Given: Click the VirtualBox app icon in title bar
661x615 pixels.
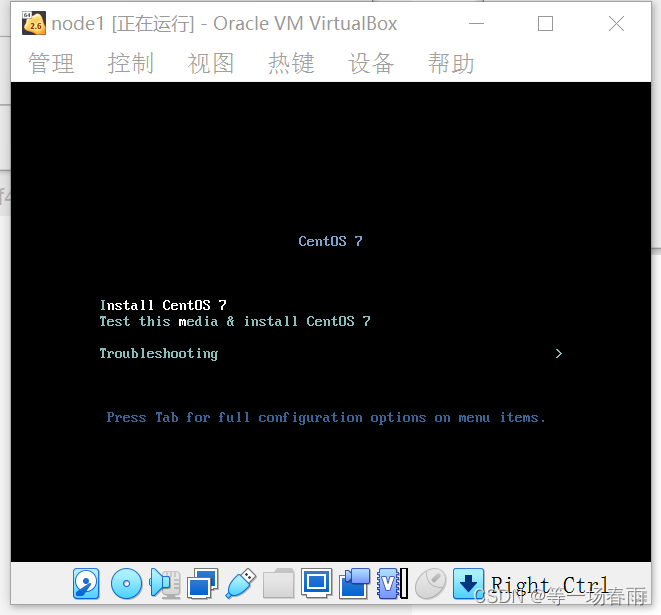Looking at the screenshot, I should (x=34, y=24).
